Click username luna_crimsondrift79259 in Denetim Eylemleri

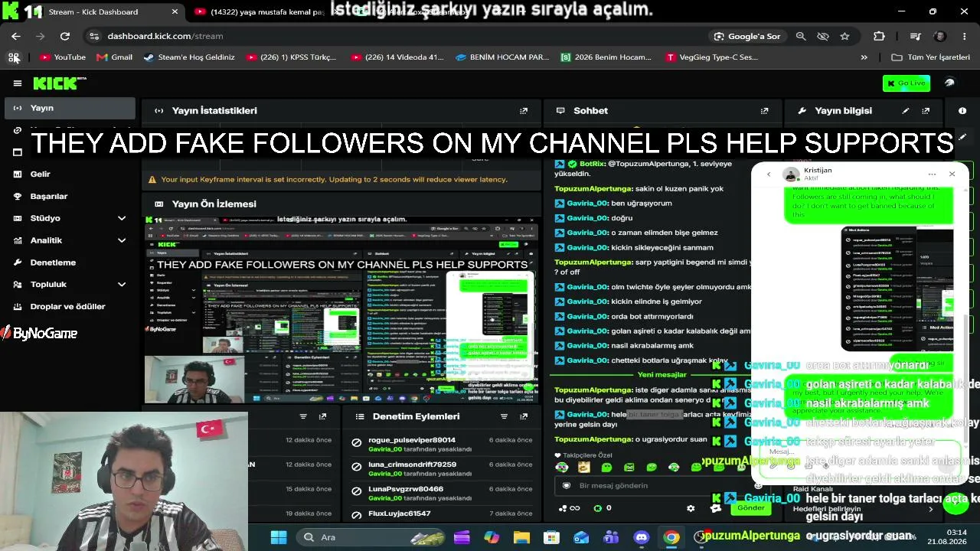[412, 465]
